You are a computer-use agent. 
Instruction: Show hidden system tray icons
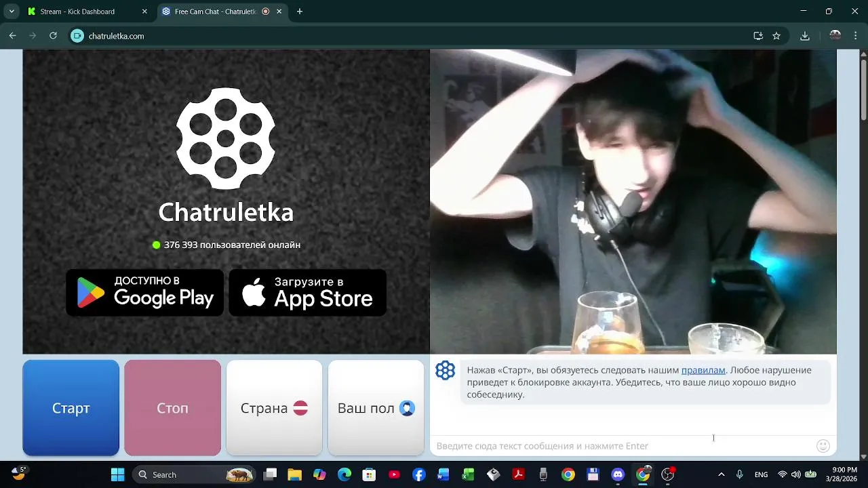point(721,474)
